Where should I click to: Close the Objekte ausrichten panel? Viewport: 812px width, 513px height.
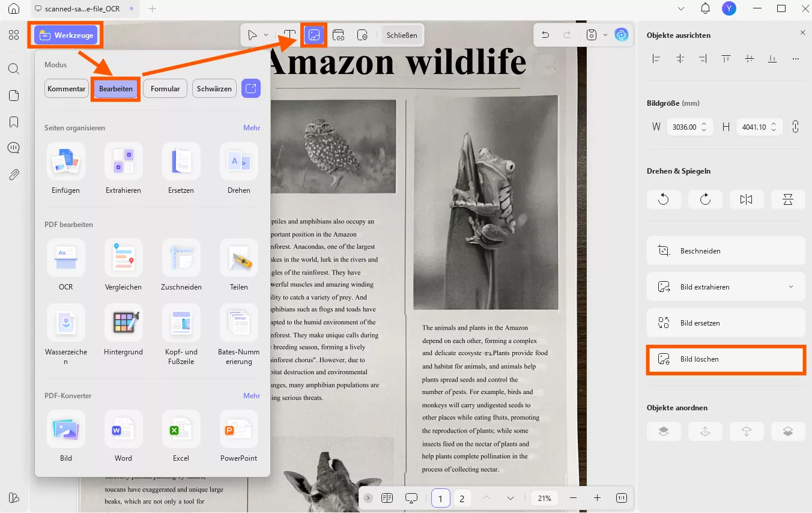[x=803, y=32]
